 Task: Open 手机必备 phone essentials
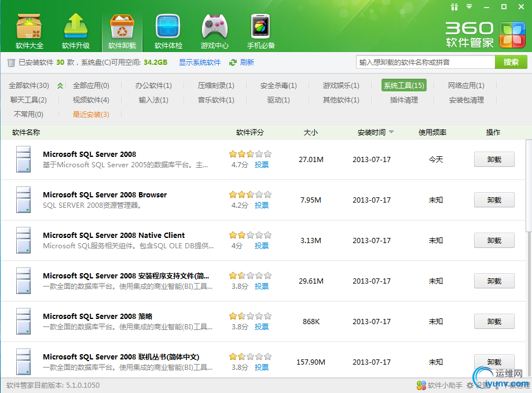click(x=261, y=31)
